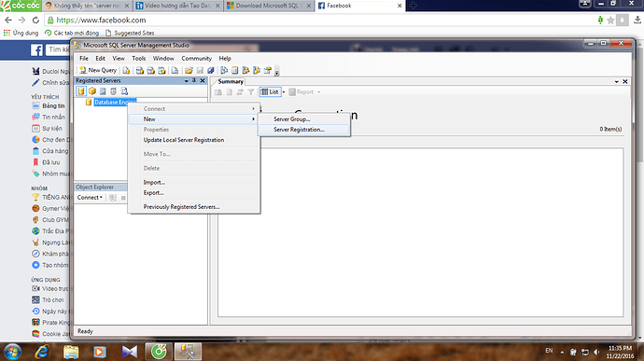Click the New Query toolbar button
The width and height of the screenshot is (644, 361).
[x=98, y=70]
